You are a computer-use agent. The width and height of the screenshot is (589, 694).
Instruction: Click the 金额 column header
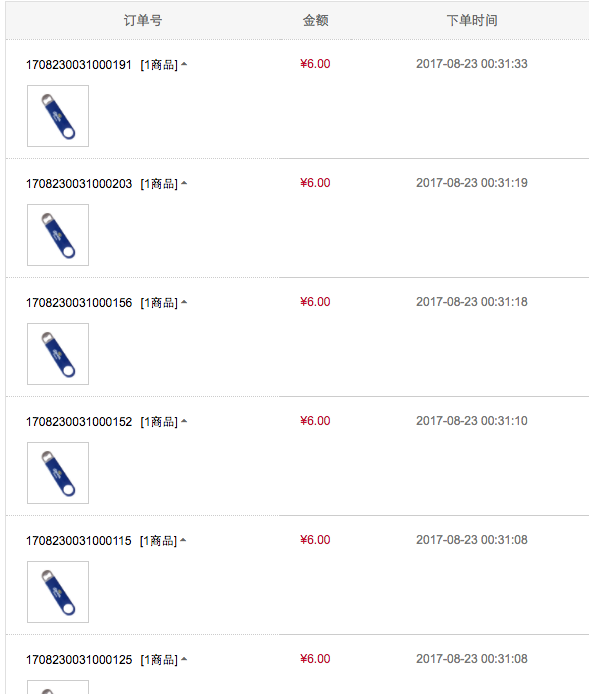(316, 20)
